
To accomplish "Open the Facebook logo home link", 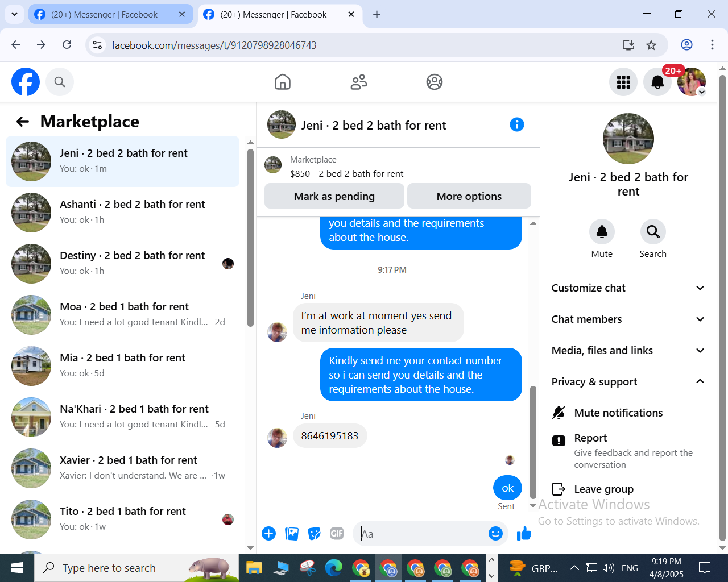I will (x=26, y=82).
